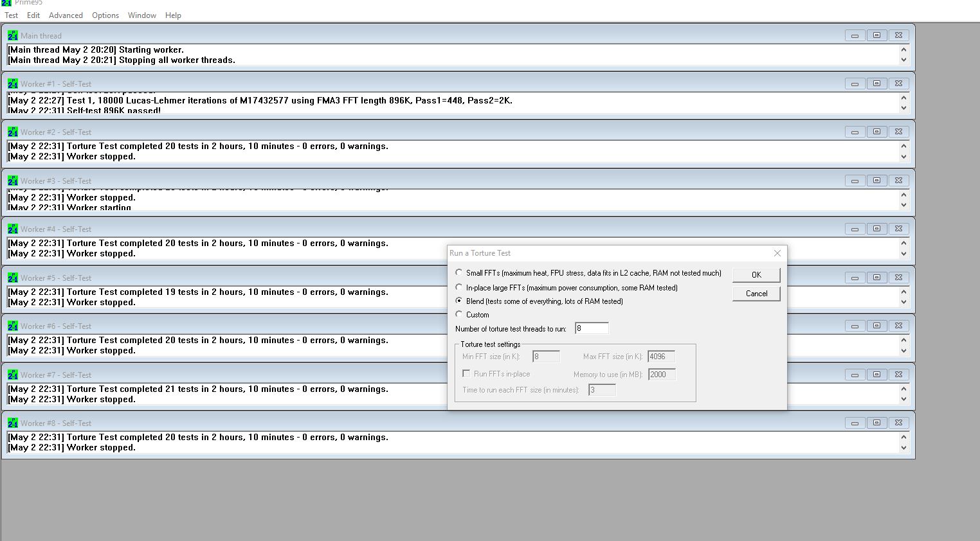Click the Worker #6 window icon
This screenshot has height=541, width=980.
(x=13, y=326)
